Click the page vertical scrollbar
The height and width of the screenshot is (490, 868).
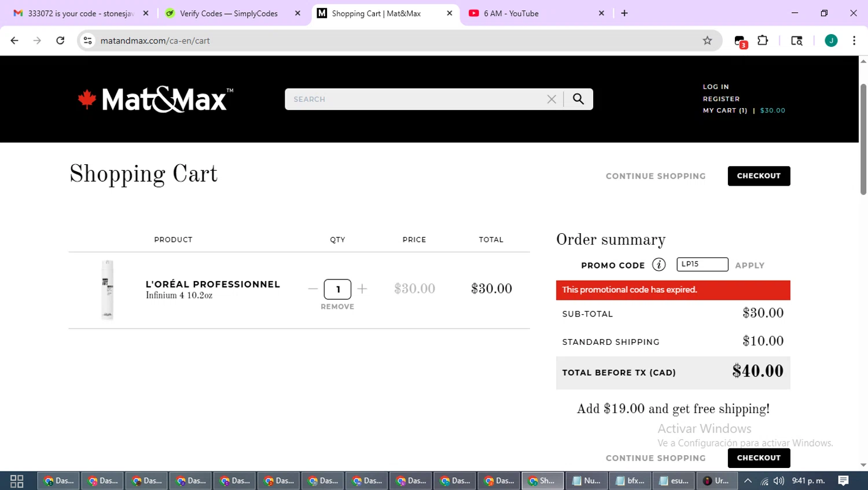coord(863,139)
